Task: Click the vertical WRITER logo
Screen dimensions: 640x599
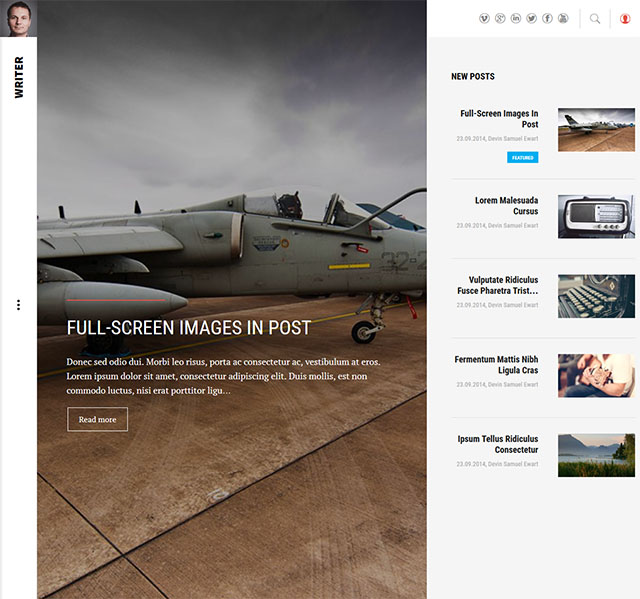Action: (19, 77)
